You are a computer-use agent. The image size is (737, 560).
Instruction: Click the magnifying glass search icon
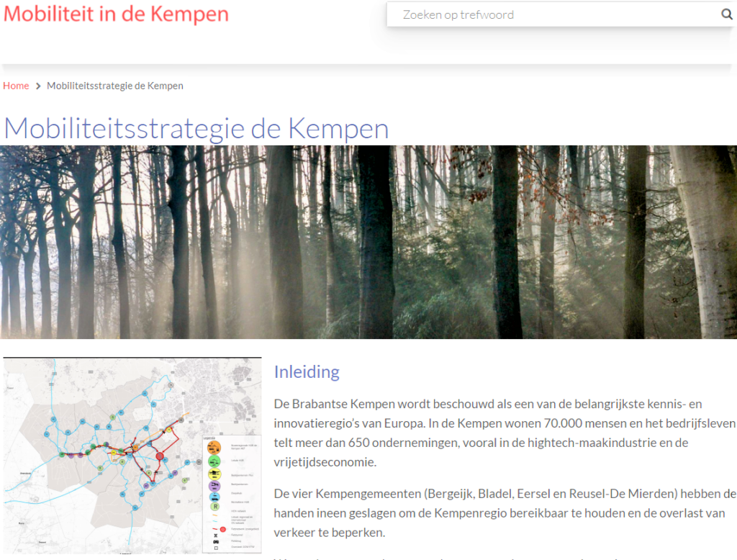[726, 14]
